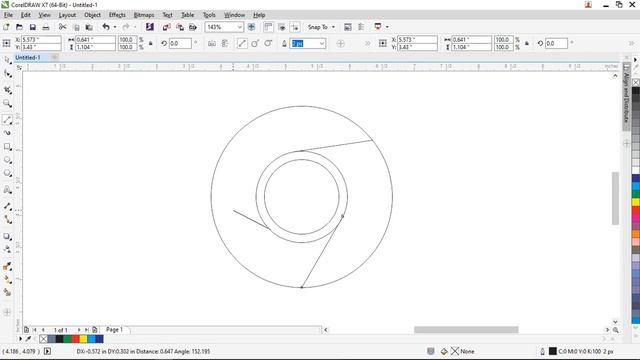Toggle Show Guidelines button

pyautogui.click(x=295, y=27)
